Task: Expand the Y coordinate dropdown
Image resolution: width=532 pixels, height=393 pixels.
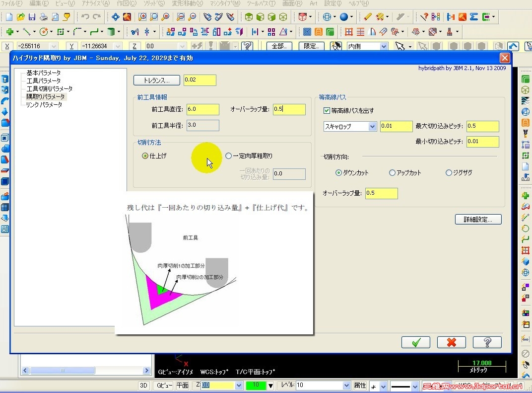Action: 118,46
